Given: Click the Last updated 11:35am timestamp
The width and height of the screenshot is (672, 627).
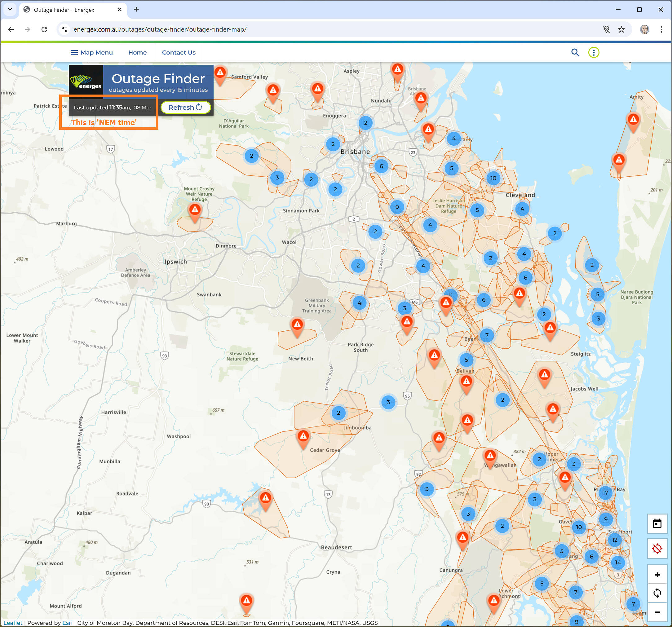Looking at the screenshot, I should pyautogui.click(x=113, y=108).
